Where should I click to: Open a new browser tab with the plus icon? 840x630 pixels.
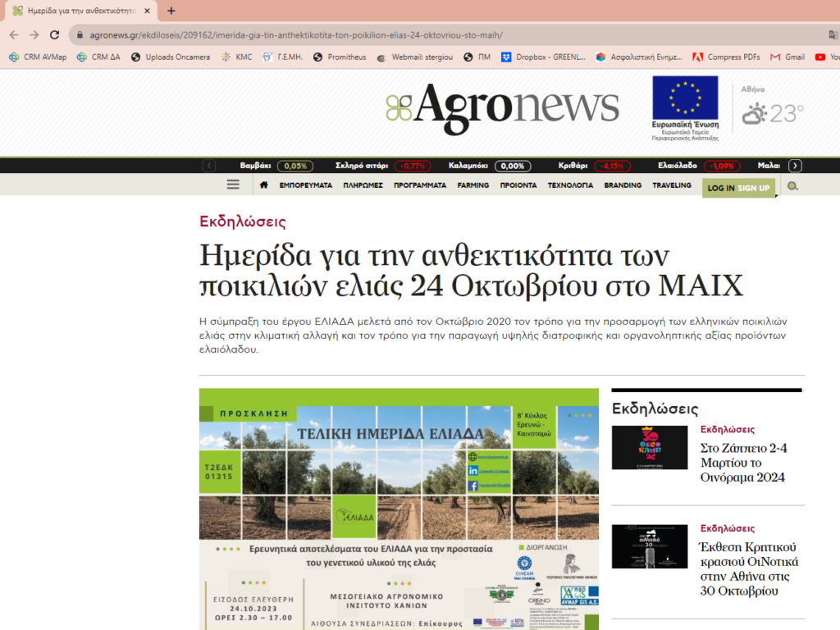point(171,11)
